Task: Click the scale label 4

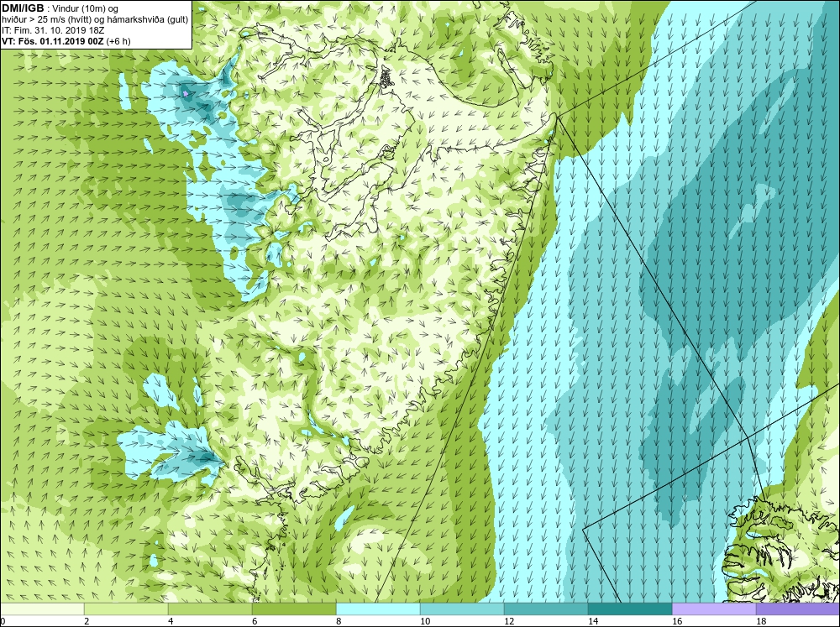Action: pyautogui.click(x=171, y=621)
